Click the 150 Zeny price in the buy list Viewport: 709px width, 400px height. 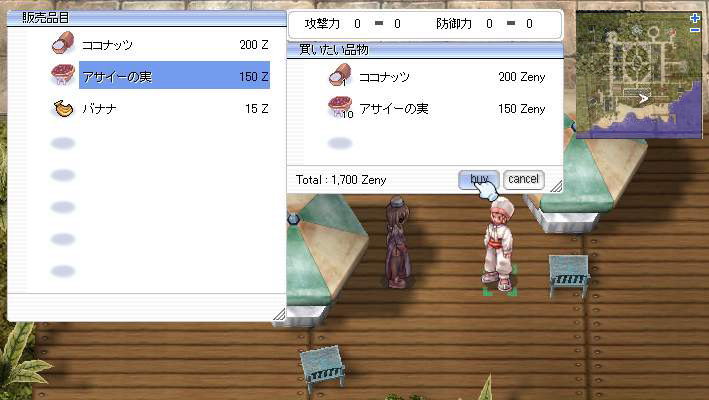[x=522, y=109]
